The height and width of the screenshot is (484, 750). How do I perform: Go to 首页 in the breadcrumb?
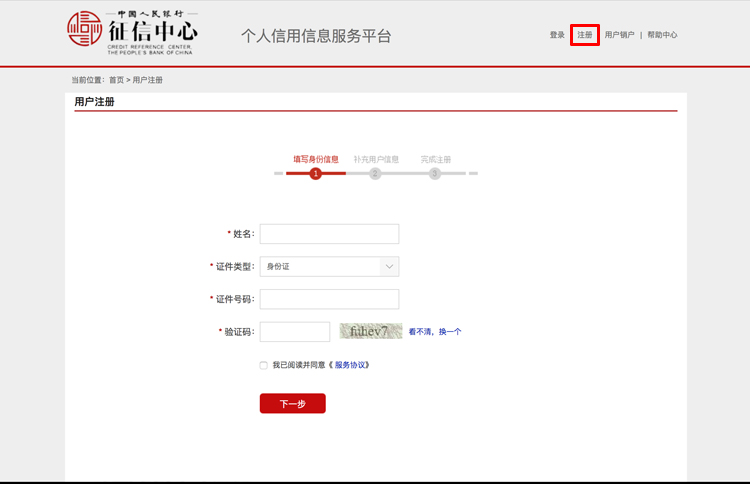click(116, 80)
